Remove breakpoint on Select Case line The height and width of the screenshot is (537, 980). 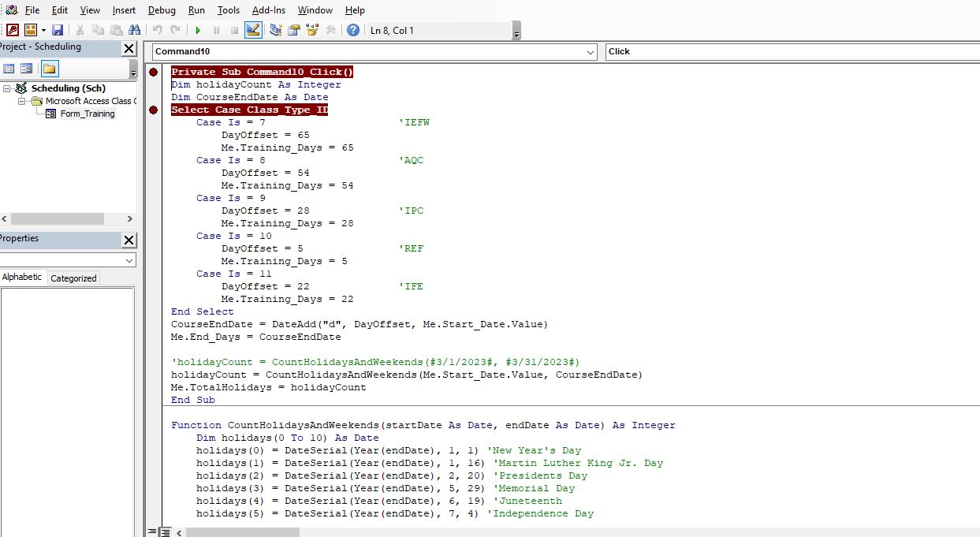(153, 110)
